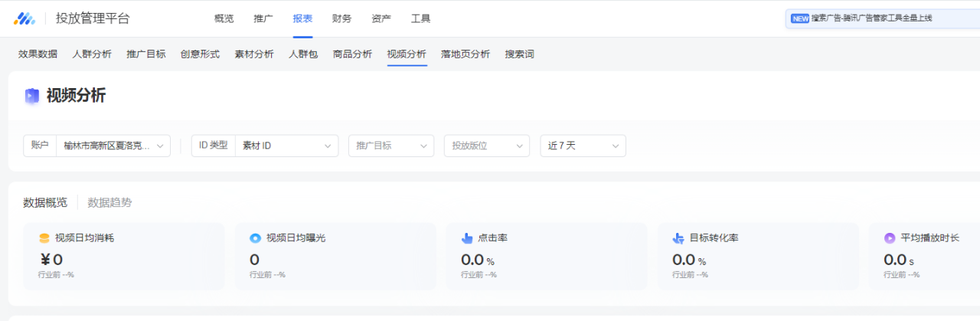Expand the 投放版位 filter dropdown
Screen dimensions: 980x321
(x=487, y=146)
